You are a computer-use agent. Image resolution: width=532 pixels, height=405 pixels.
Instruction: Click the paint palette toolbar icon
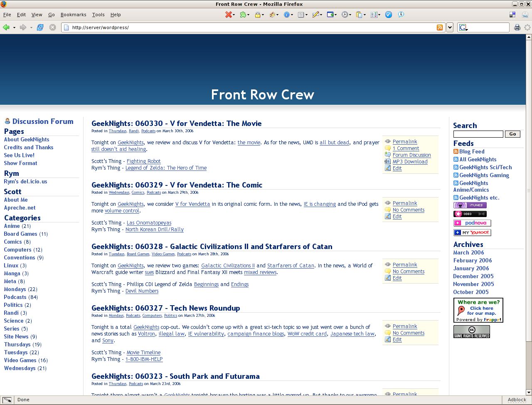coord(272,15)
